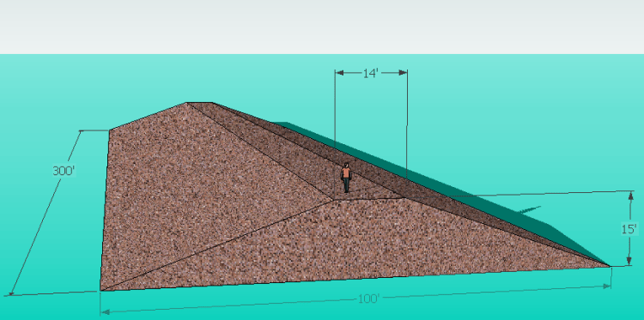This screenshot has height=320, width=644.
Task: Select the 300' dimension label
Action: 64,171
